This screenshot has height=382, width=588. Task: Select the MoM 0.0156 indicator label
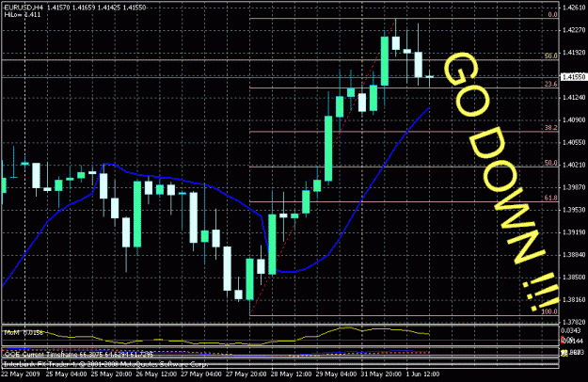[x=24, y=332]
